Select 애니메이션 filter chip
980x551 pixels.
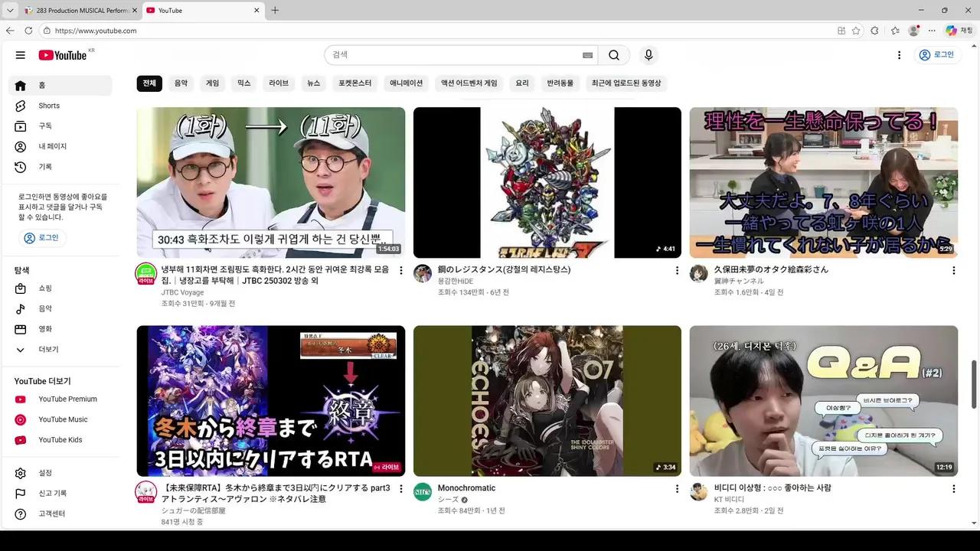click(x=407, y=83)
